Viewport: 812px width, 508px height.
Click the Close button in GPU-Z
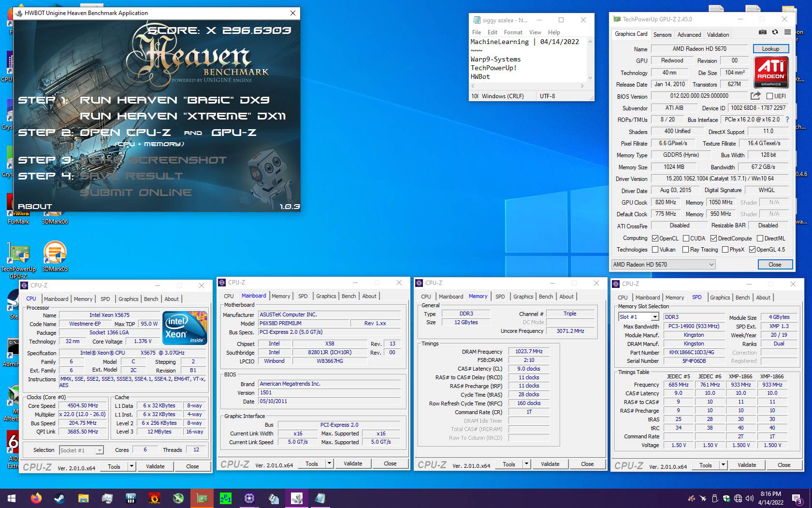point(774,265)
